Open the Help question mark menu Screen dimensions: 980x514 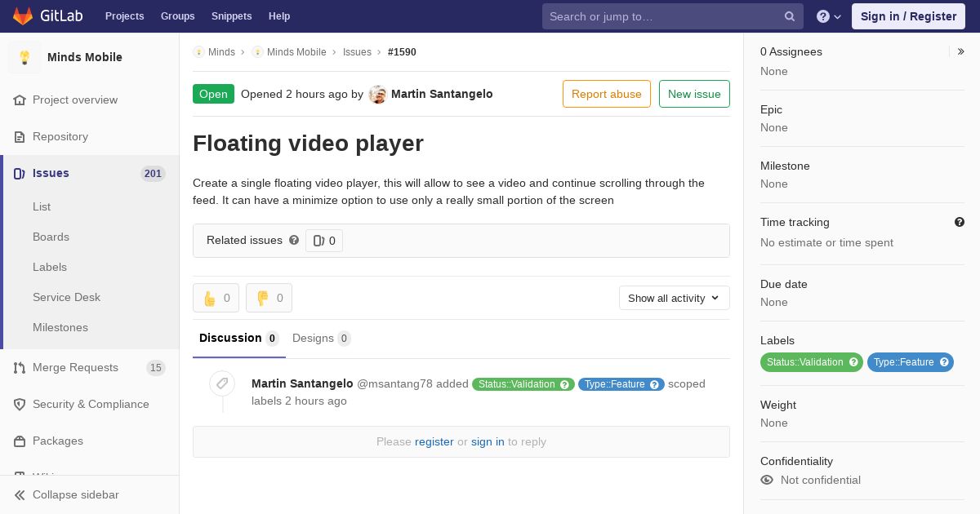828,16
